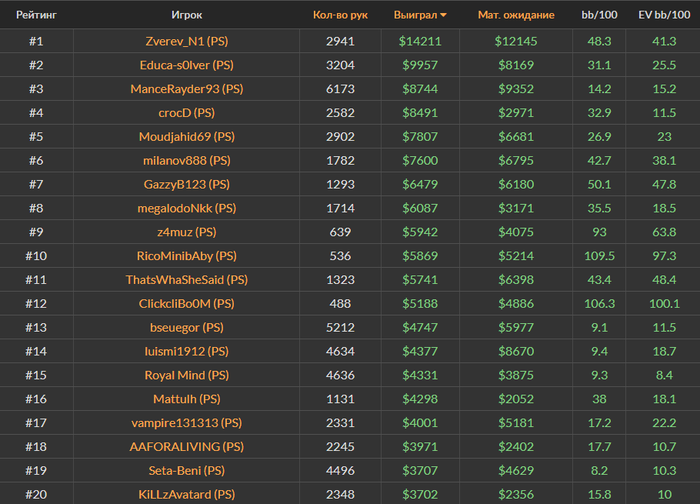Image resolution: width=700 pixels, height=504 pixels.
Task: Open player Educa-s0lver (PS) link
Action: (187, 65)
